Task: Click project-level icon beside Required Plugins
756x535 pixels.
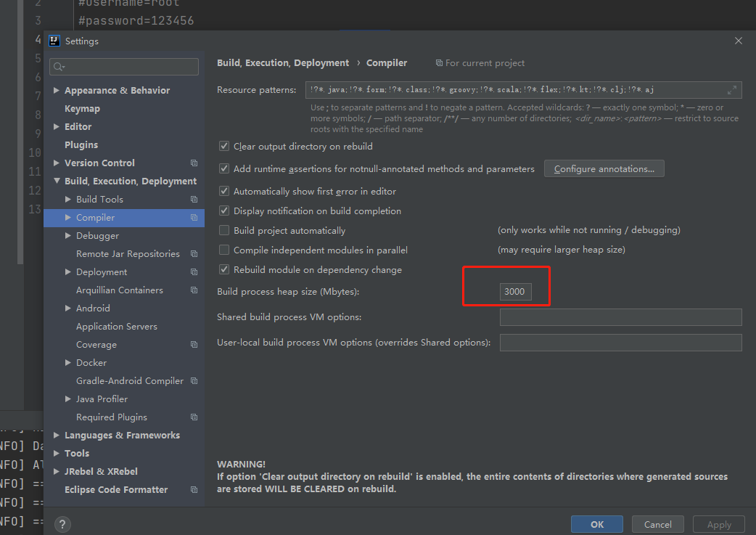Action: 194,417
